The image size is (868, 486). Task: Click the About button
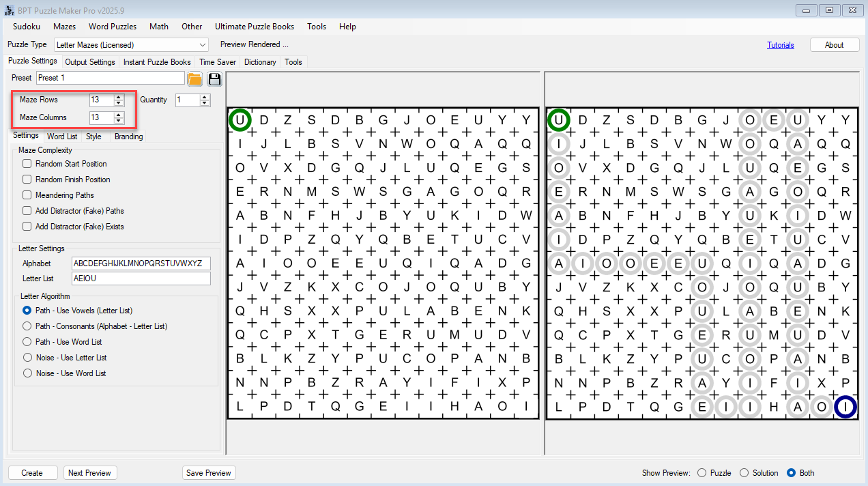[x=834, y=45]
